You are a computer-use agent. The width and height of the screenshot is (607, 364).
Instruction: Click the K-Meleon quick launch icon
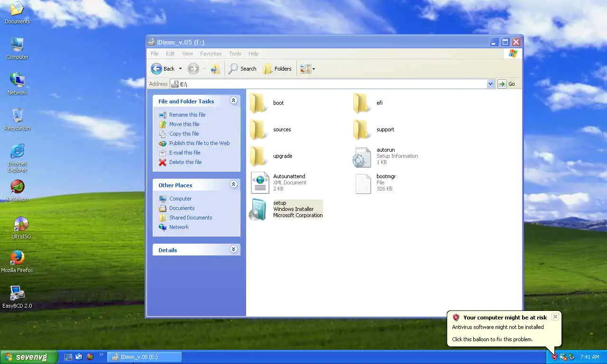click(x=90, y=357)
